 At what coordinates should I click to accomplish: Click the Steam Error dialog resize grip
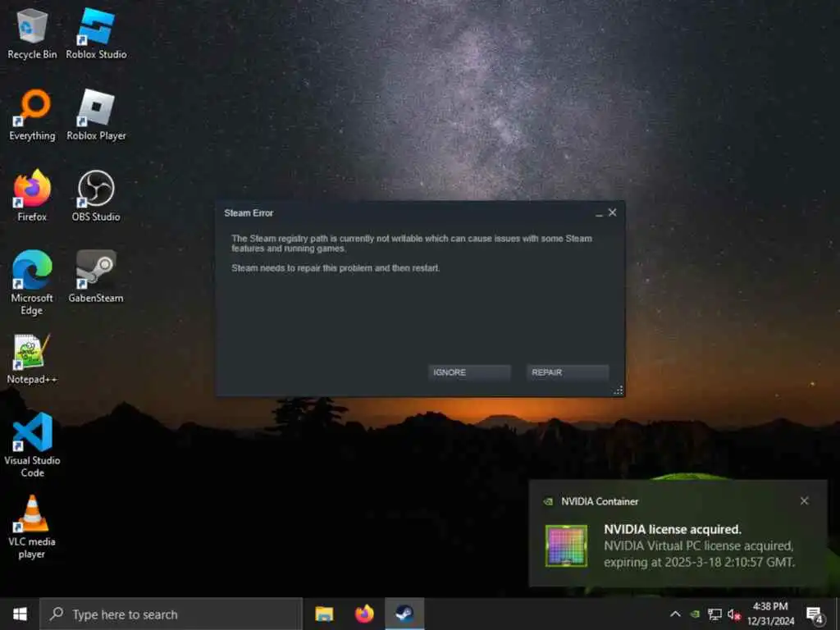point(619,390)
